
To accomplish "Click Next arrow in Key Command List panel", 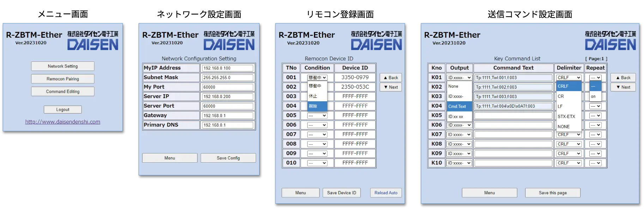I will point(623,87).
